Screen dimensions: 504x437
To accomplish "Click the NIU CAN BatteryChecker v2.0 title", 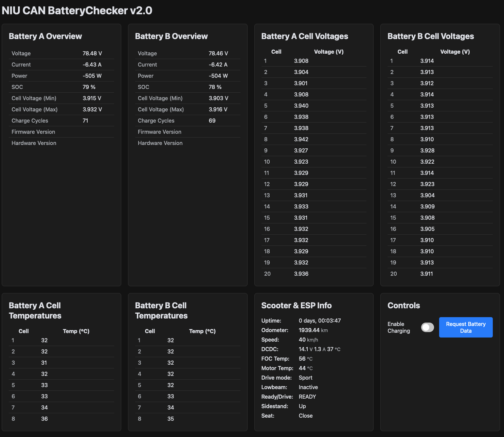I will coord(77,11).
